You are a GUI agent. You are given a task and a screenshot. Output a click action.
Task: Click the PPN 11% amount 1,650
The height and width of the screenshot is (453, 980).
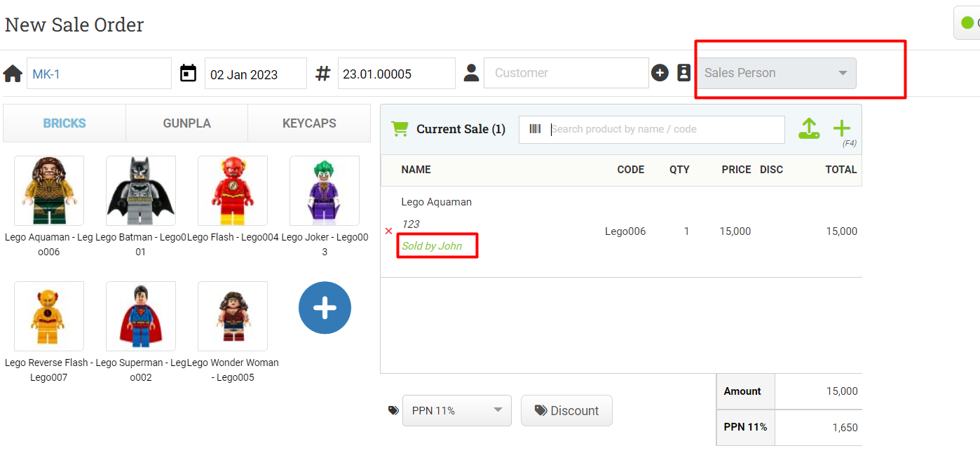845,428
